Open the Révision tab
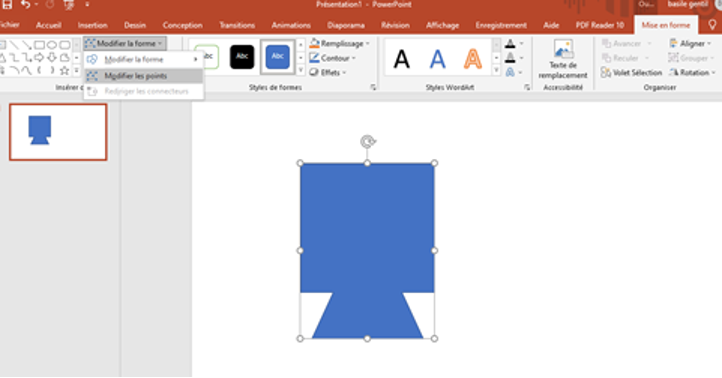This screenshot has width=722, height=378. click(x=395, y=25)
